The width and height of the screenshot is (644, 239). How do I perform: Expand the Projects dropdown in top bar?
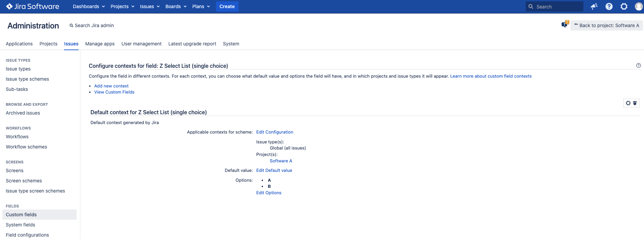tap(122, 6)
